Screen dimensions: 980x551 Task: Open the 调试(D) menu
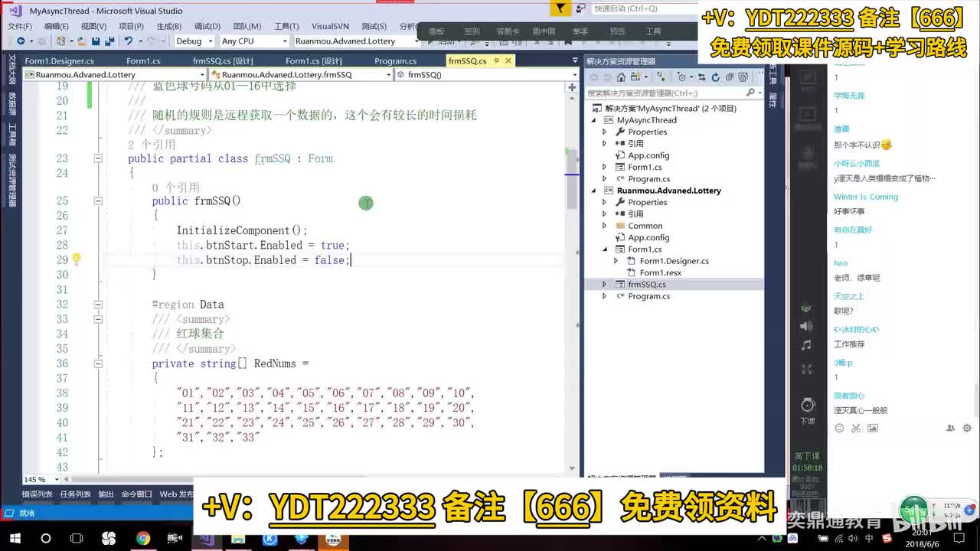point(207,26)
